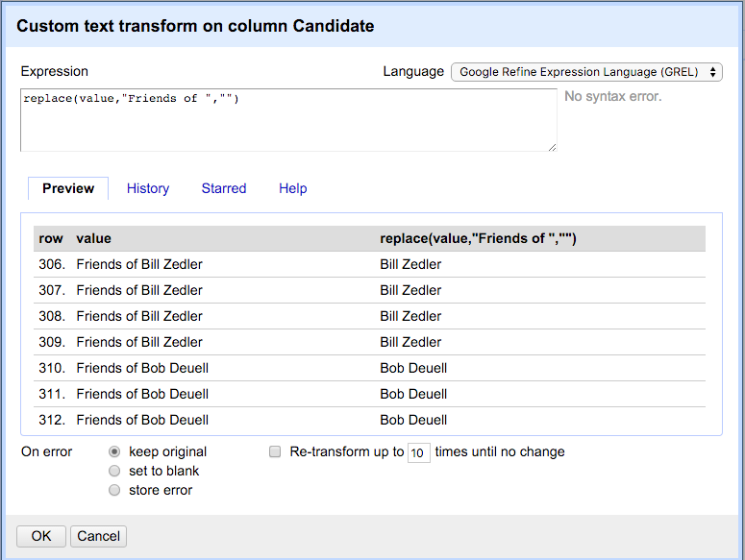Screen dimensions: 745x560
Task: Switch to the Preview tab
Action: click(x=68, y=188)
